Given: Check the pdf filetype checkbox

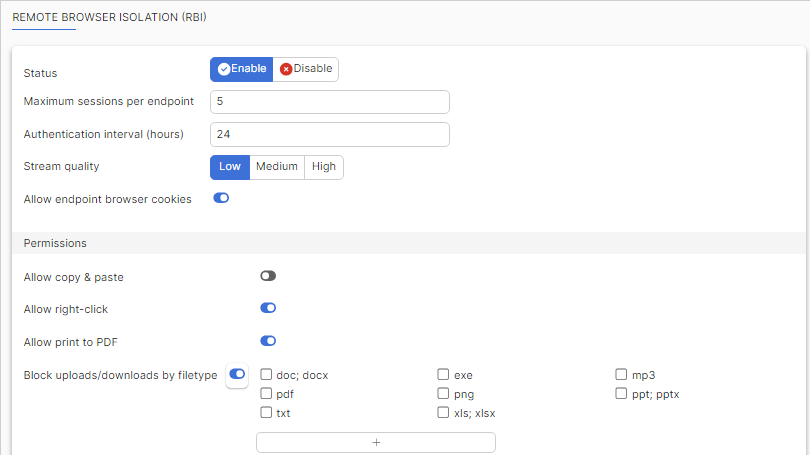Looking at the screenshot, I should pos(267,394).
